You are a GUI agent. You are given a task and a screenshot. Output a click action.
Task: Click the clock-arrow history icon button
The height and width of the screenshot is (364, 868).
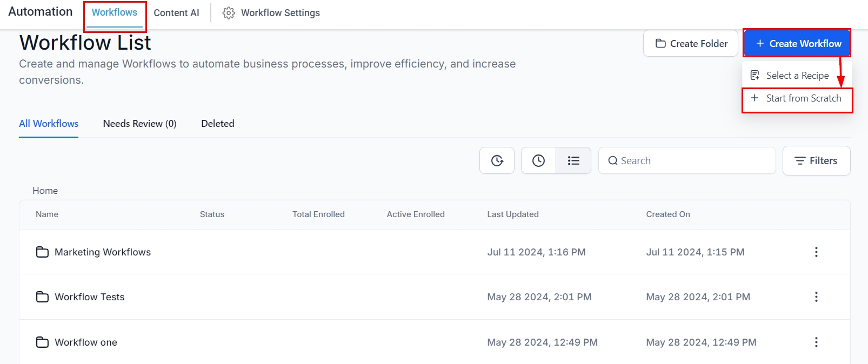pos(497,161)
